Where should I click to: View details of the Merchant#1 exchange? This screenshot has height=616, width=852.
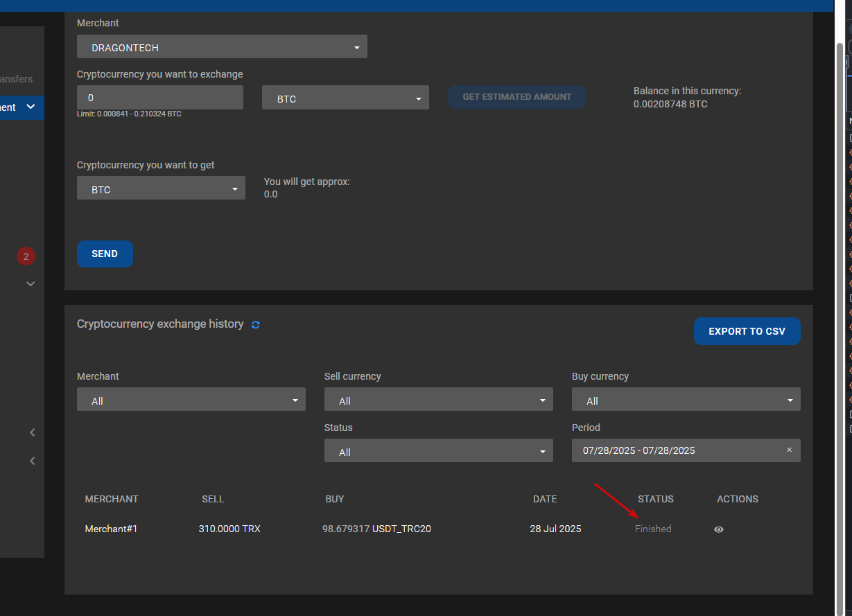pos(719,529)
